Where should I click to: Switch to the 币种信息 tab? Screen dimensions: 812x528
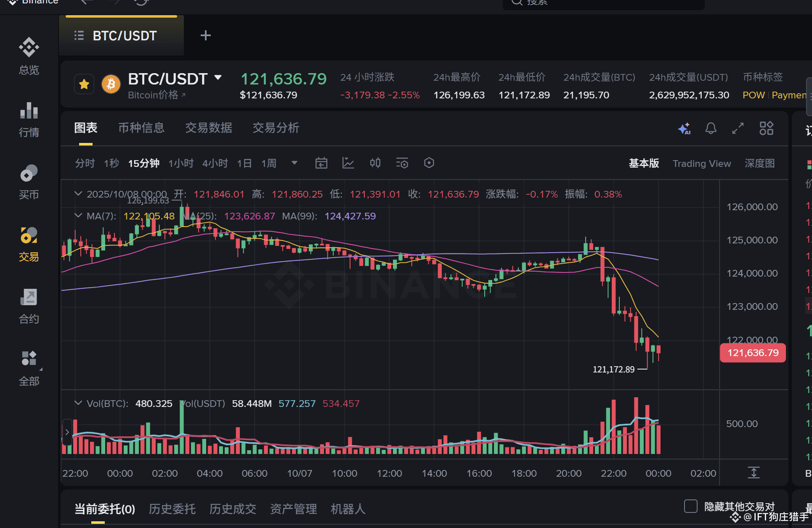click(141, 128)
